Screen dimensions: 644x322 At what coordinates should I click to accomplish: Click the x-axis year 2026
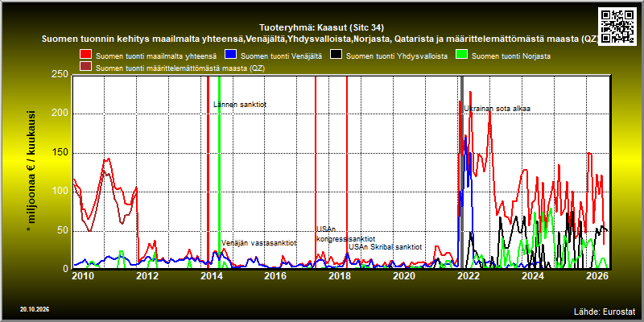point(597,275)
